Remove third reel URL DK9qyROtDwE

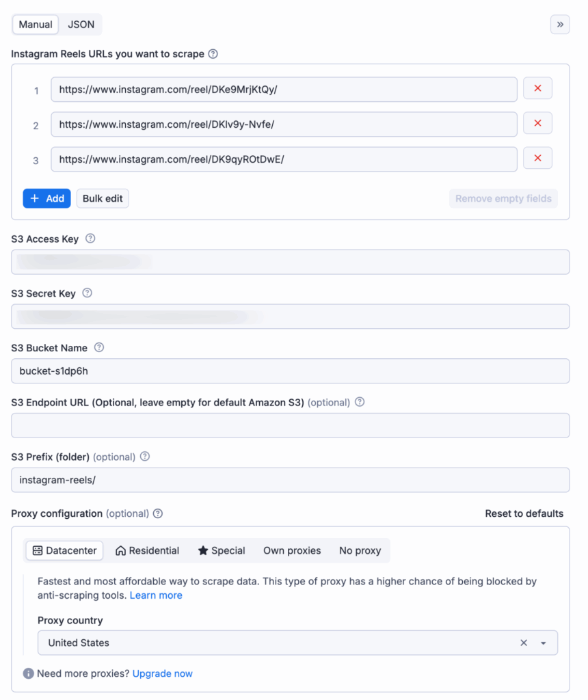pos(537,159)
